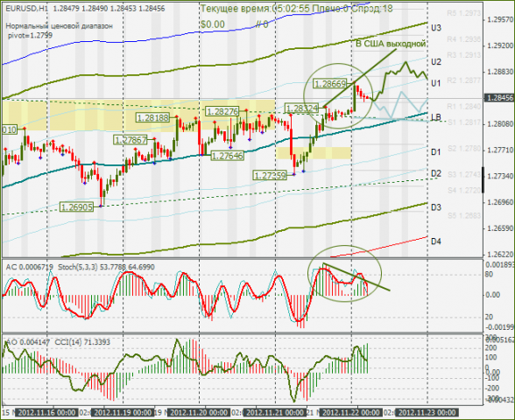Select the 2012.11.19 00:00 date marker
Viewport: 515px width, 420px height.
coord(123,412)
